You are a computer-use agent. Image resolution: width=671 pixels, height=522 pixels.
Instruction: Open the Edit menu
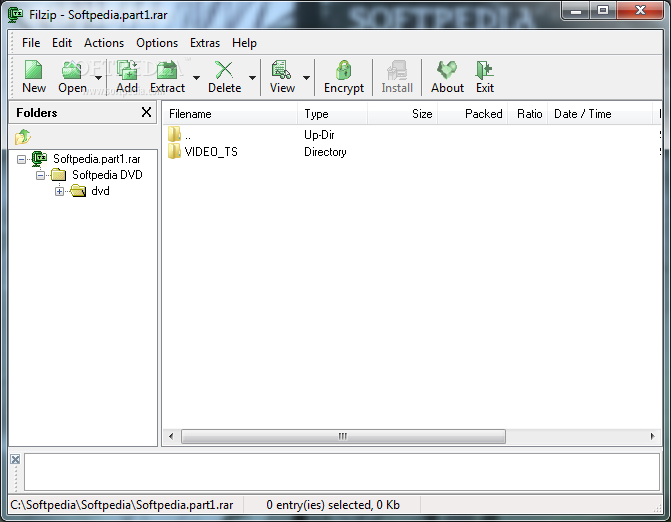(62, 43)
